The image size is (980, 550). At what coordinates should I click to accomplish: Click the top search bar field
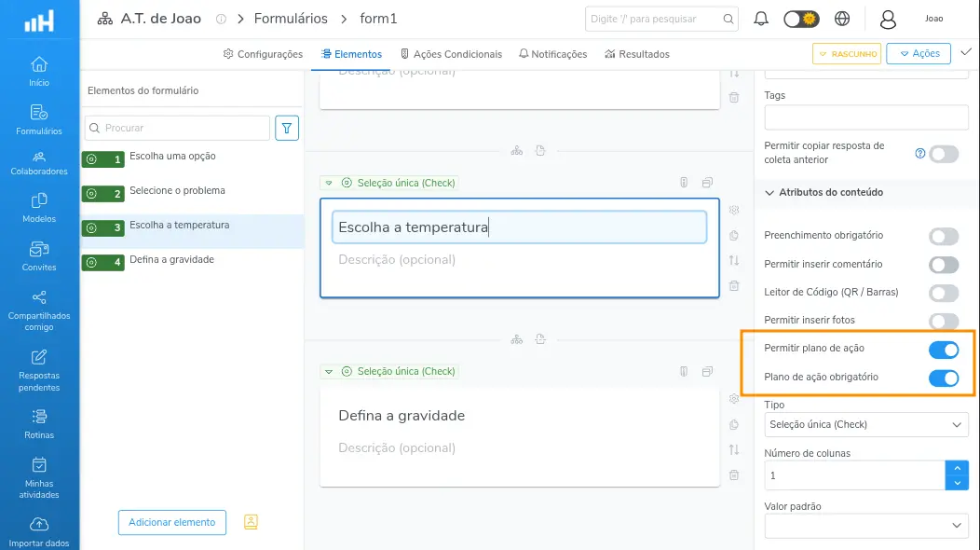click(661, 19)
